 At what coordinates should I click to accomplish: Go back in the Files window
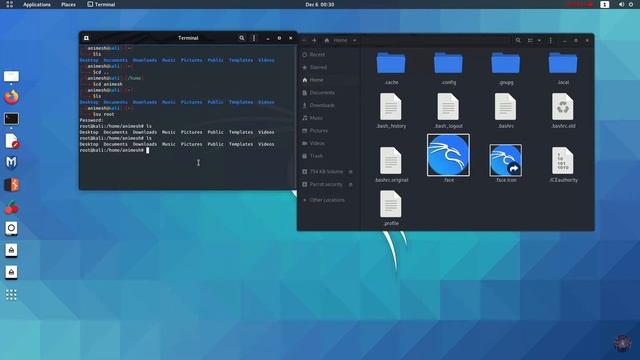point(304,40)
